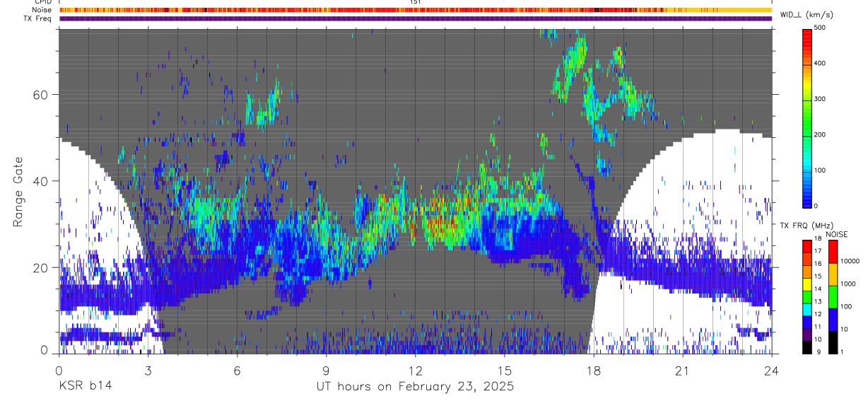868x401 pixels.
Task: Click the 'WID⊥ (km/s)' colorbar title
Action: (806, 15)
